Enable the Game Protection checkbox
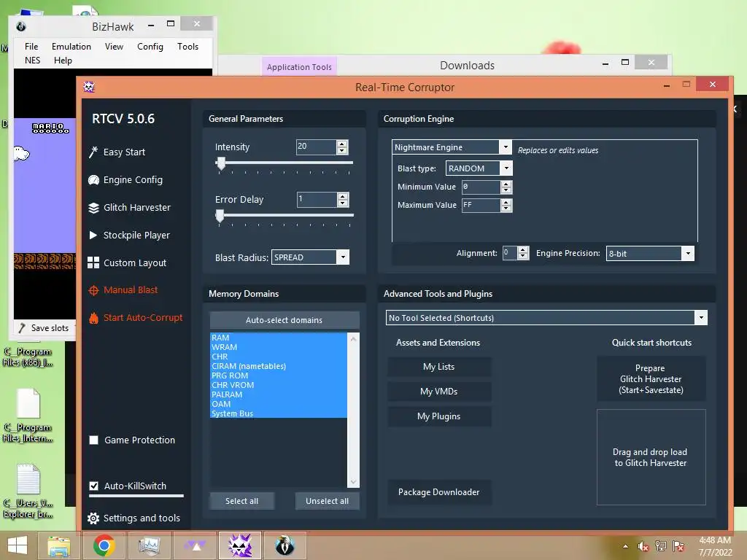The image size is (747, 560). (94, 440)
